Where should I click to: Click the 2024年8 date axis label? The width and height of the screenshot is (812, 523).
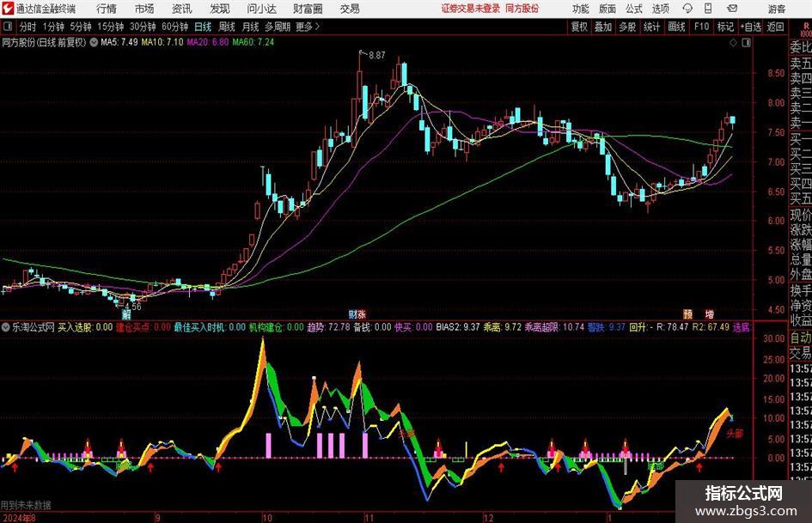[x=19, y=517]
